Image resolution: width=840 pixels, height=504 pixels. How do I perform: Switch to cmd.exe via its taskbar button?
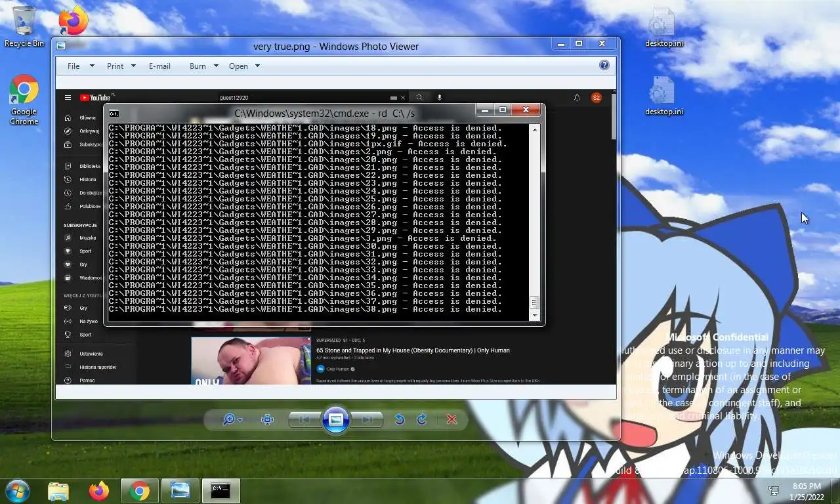click(220, 491)
